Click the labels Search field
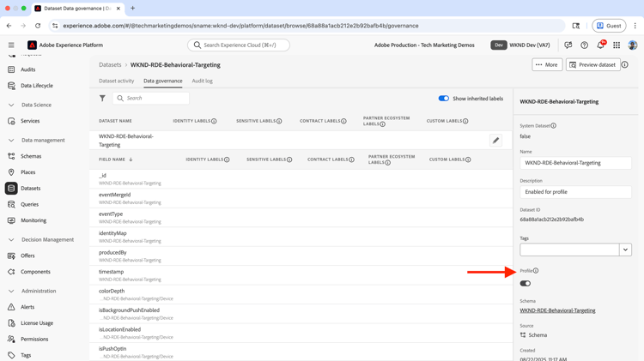 click(x=151, y=98)
